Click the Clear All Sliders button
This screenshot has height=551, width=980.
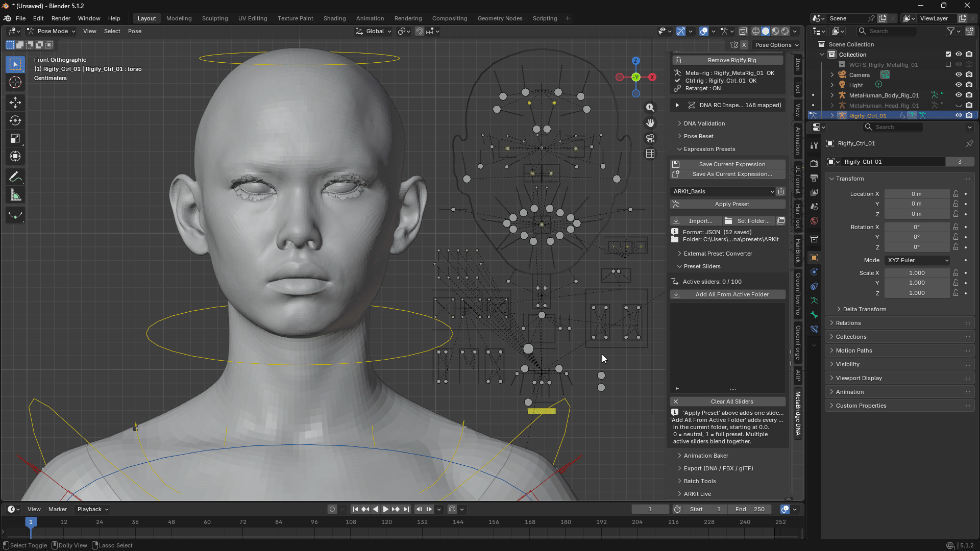(x=728, y=402)
